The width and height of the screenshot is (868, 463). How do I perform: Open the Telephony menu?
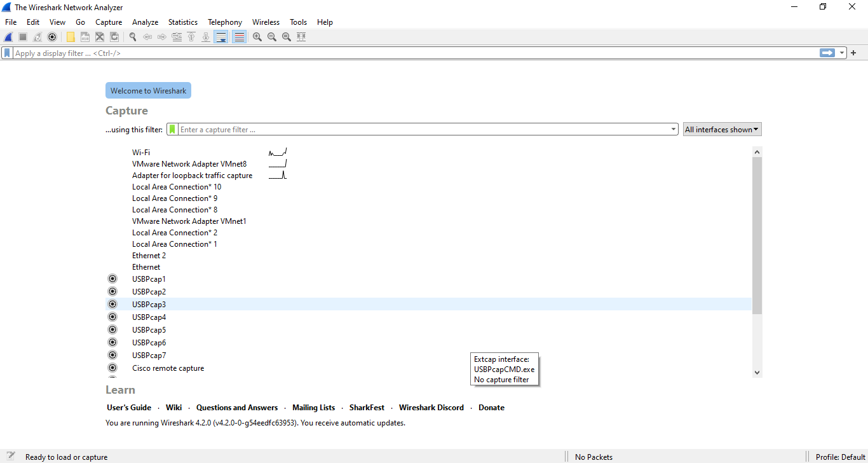(225, 22)
